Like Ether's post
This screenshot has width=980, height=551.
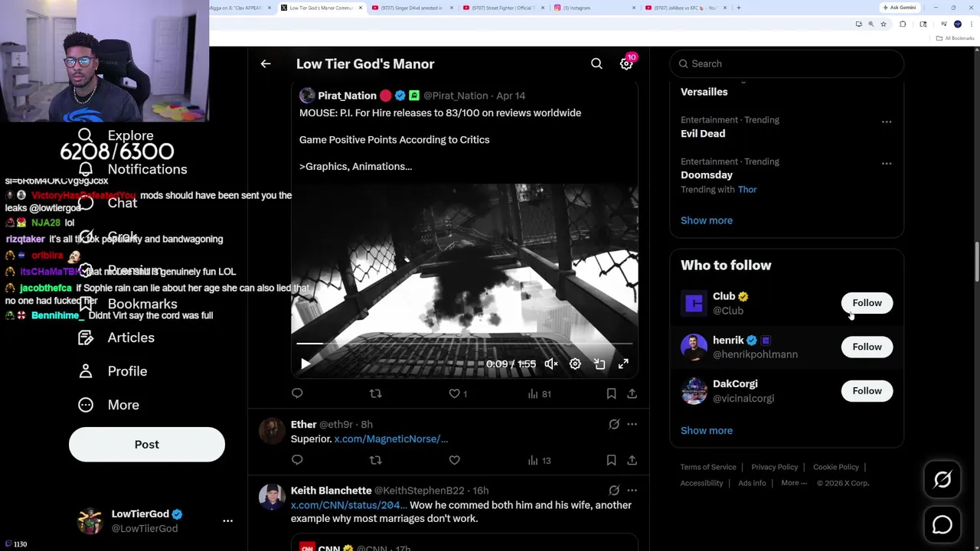click(454, 460)
